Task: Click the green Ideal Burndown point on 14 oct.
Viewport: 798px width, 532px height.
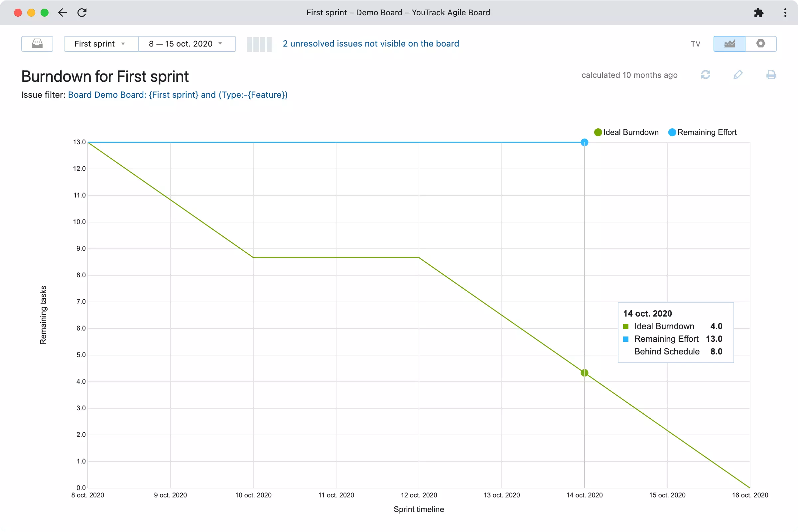Action: click(584, 373)
